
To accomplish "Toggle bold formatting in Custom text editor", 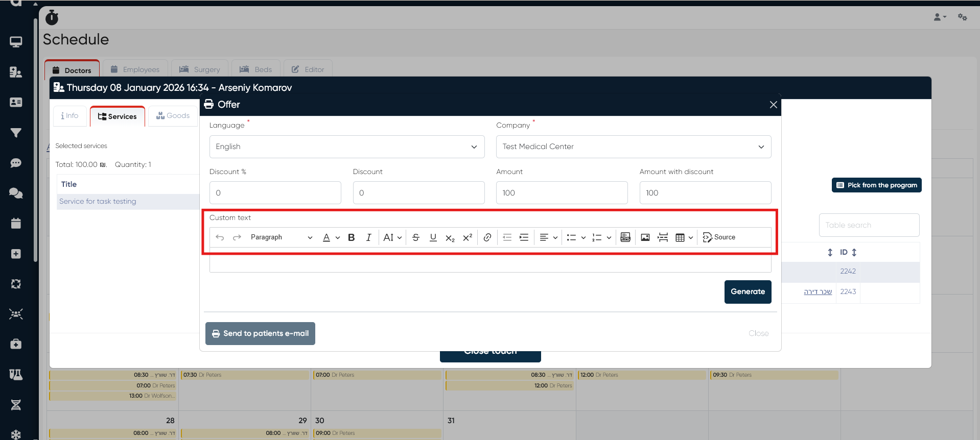I will pos(352,237).
